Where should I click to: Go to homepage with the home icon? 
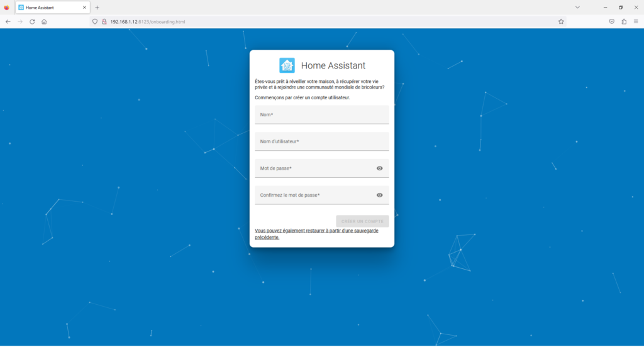pyautogui.click(x=43, y=21)
